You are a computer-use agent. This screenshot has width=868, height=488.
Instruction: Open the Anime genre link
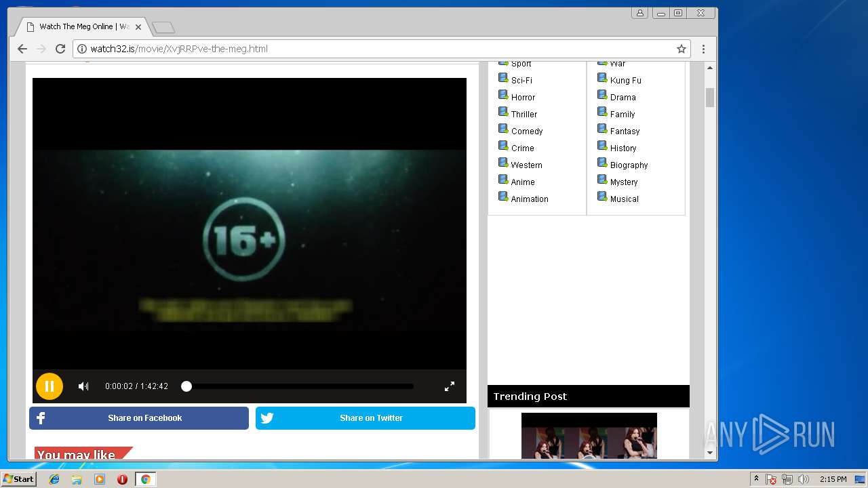click(x=523, y=182)
